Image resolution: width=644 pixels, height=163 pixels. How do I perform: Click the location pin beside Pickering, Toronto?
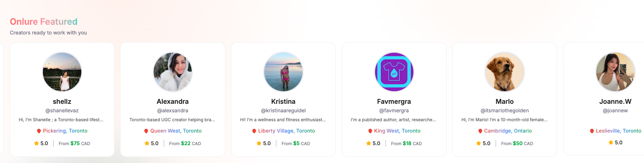pos(39,131)
